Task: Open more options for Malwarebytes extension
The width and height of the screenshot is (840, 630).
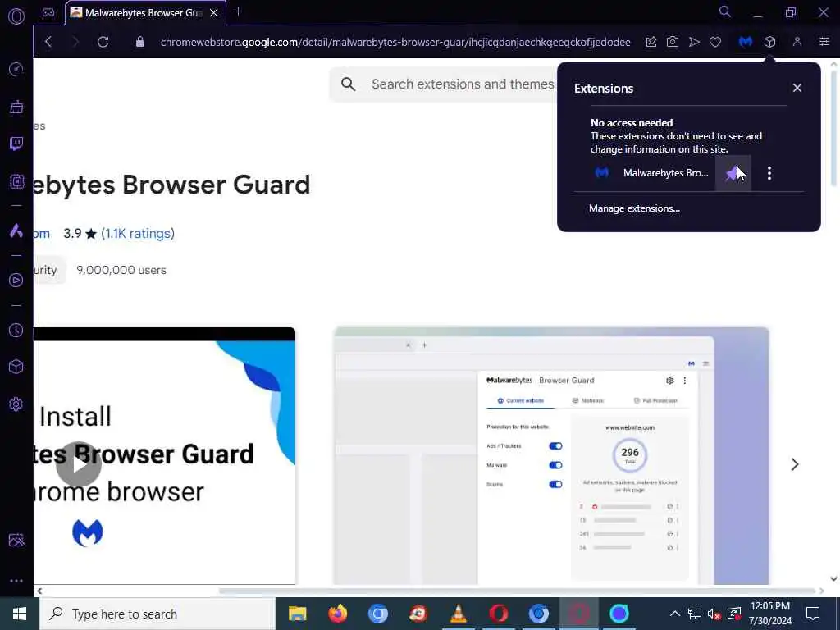Action: [x=769, y=173]
